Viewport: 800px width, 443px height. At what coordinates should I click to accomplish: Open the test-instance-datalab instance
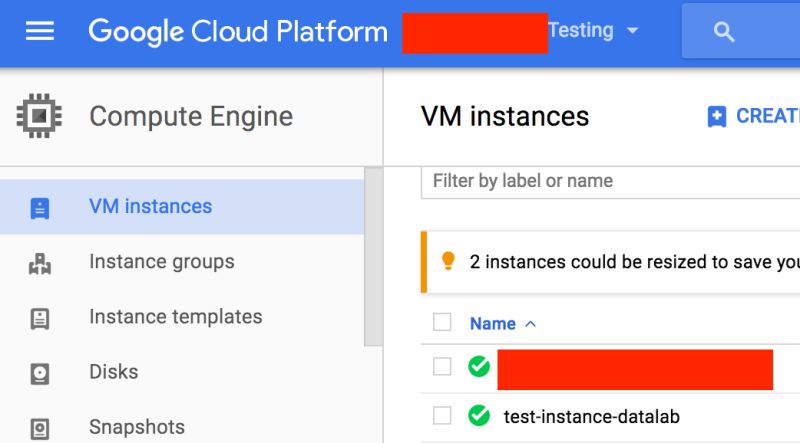(x=591, y=416)
